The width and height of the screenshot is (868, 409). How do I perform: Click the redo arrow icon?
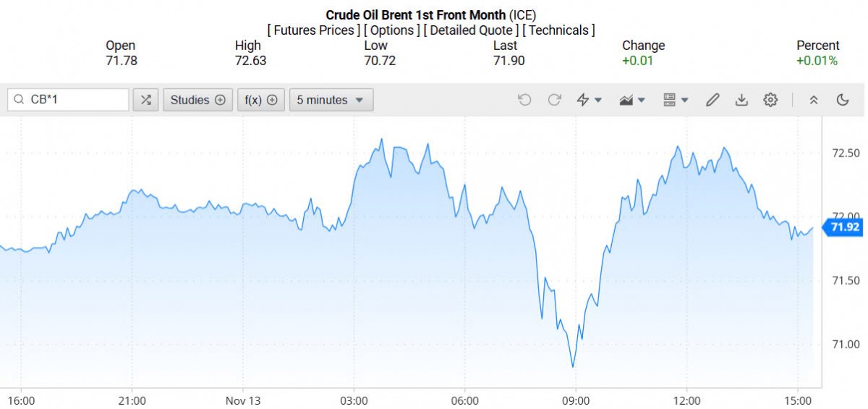[x=555, y=100]
